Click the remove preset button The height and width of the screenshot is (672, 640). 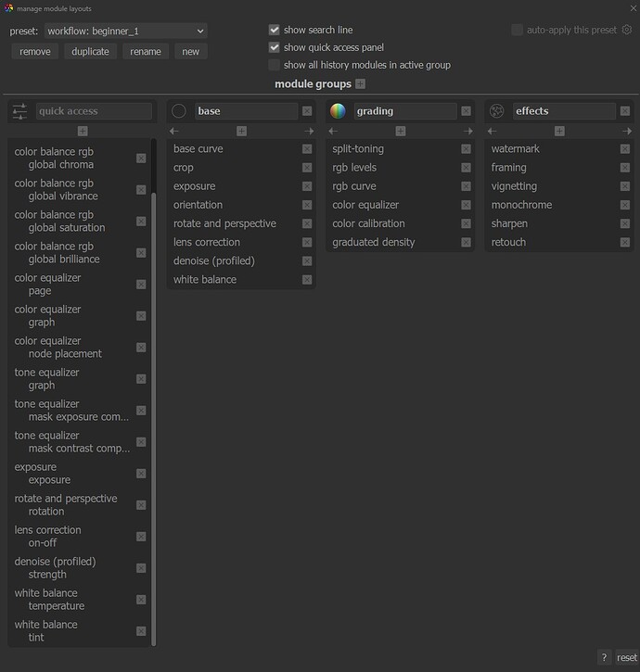pos(34,51)
